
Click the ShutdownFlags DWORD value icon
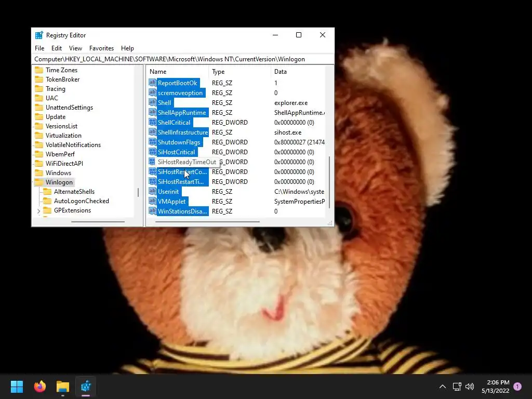[x=152, y=142]
